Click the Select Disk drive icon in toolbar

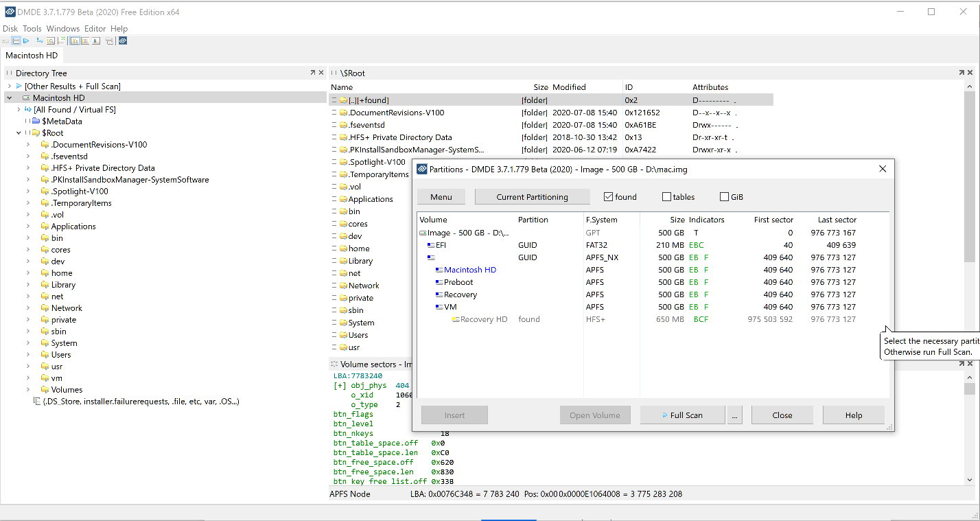(x=6, y=41)
